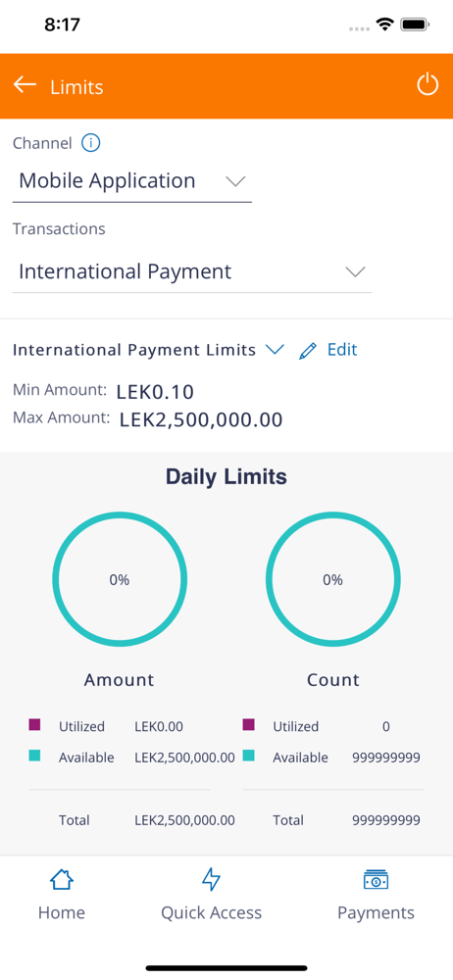453x980 pixels.
Task: Open the Mobile Application channel dropdown
Action: pos(132,182)
